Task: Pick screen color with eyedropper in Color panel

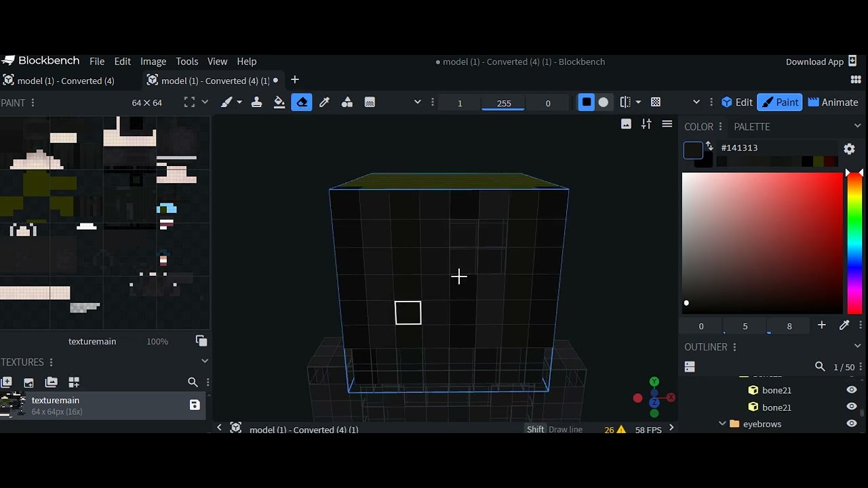Action: [844, 326]
